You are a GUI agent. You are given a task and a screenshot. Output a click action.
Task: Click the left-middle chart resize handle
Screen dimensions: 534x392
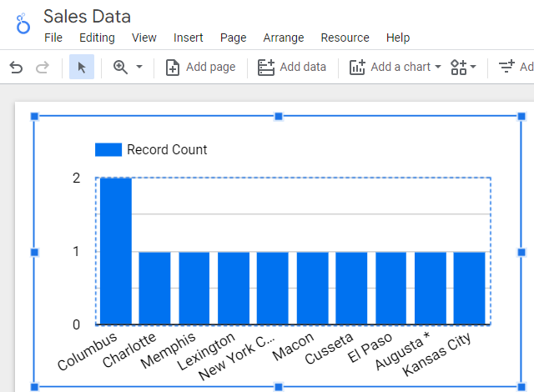tap(34, 252)
